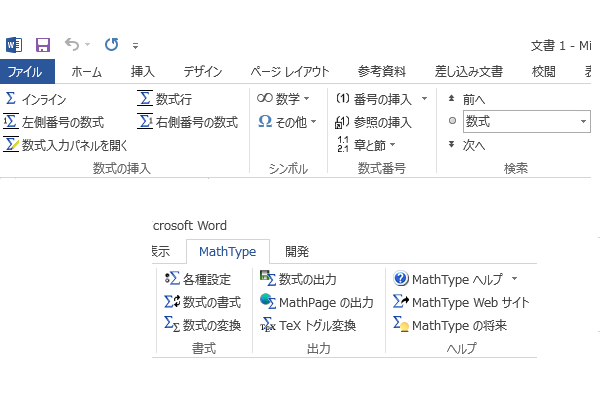Redo with the circular arrow icon
600x420 pixels.
click(x=112, y=45)
